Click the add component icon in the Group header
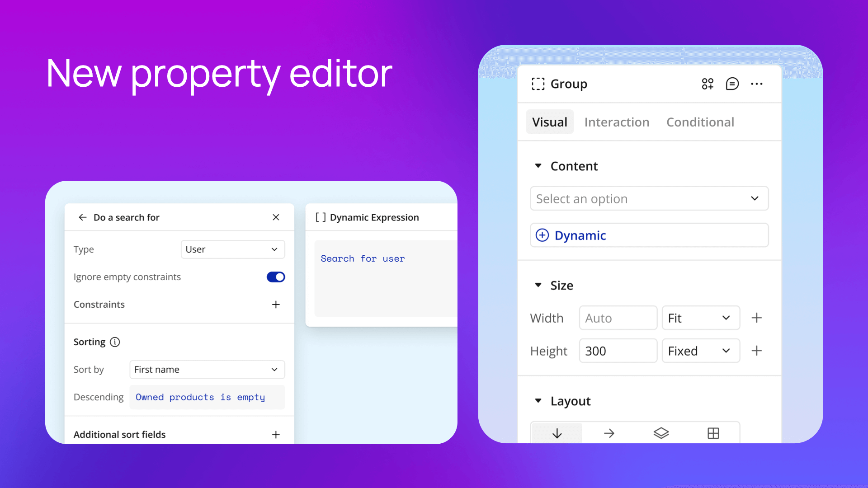The image size is (868, 488). click(708, 84)
